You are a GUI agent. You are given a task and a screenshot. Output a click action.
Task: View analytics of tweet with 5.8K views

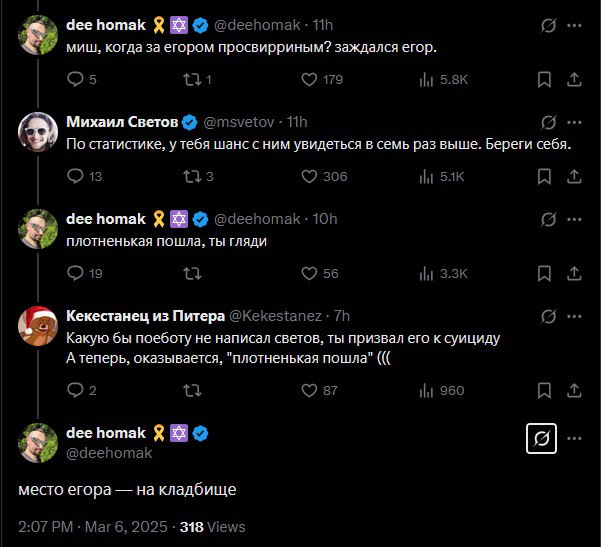pyautogui.click(x=426, y=80)
